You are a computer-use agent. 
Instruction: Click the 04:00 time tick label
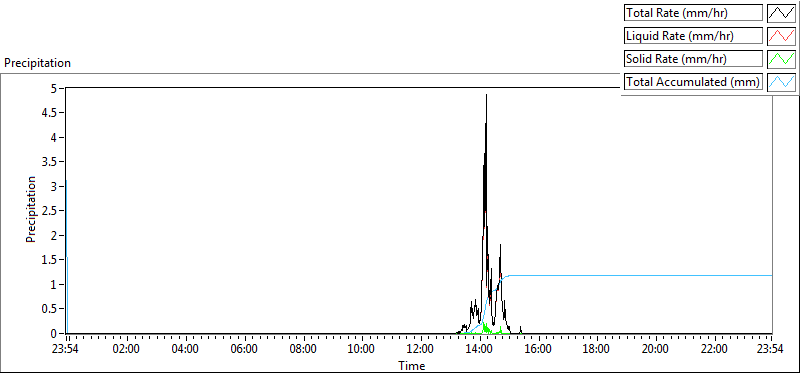point(185,350)
